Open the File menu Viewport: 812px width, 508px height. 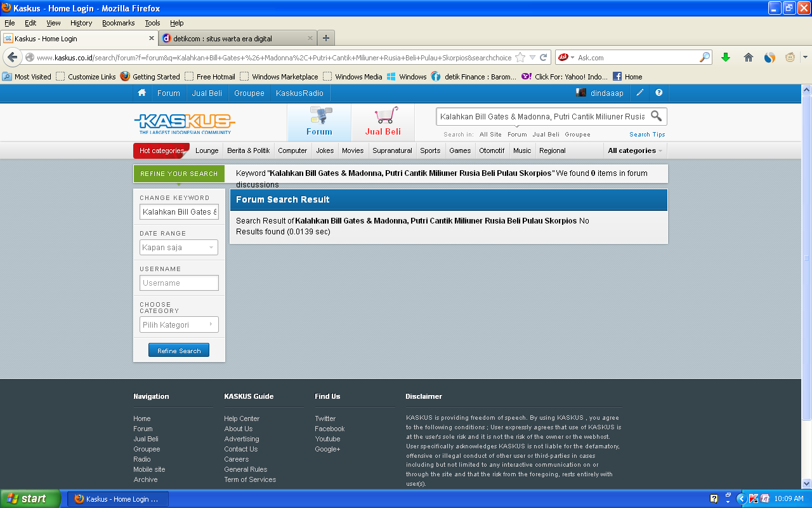(x=10, y=23)
